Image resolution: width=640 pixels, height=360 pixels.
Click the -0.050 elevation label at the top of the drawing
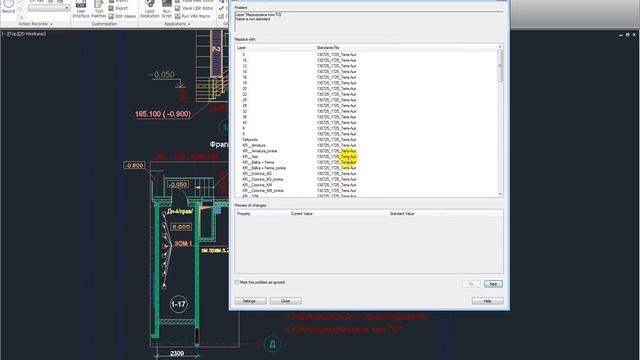pyautogui.click(x=162, y=75)
